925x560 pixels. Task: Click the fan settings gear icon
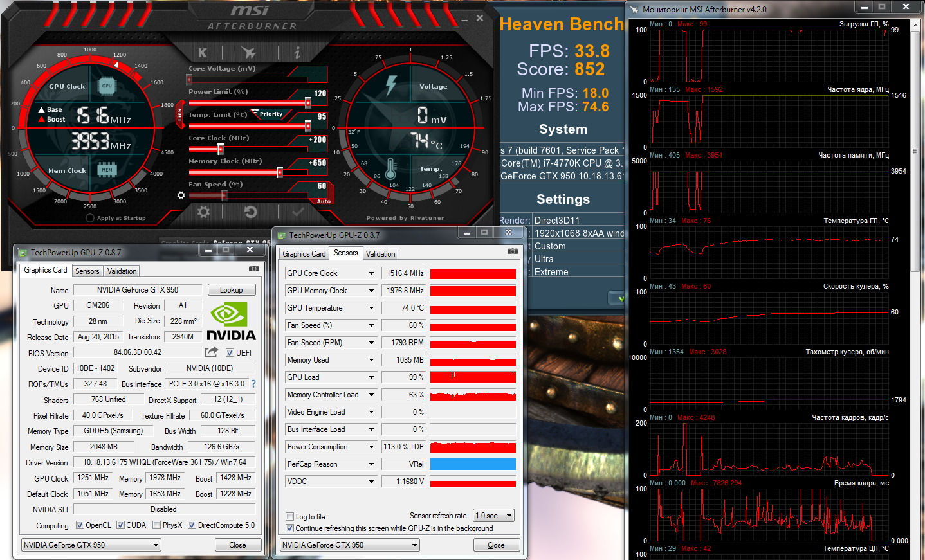coord(181,195)
